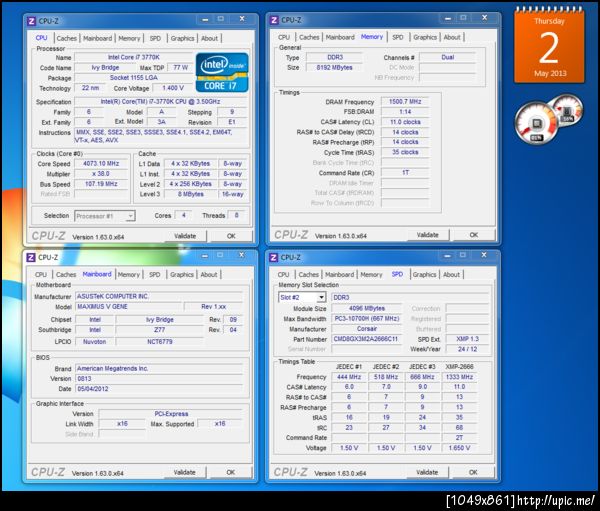Screen dimensions: 600x511
Task: Click Validate in the CPU window
Action: point(185,236)
